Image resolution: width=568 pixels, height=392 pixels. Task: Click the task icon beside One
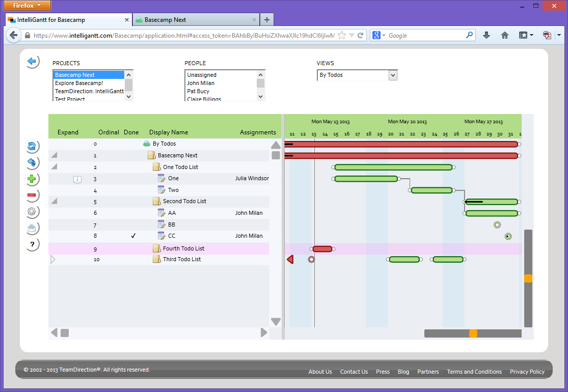161,178
